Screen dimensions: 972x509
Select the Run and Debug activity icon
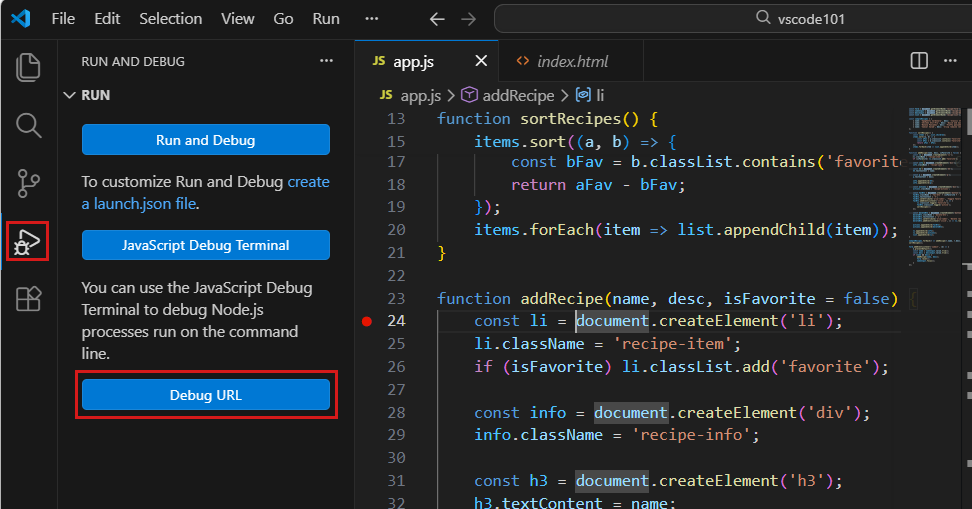tap(28, 241)
